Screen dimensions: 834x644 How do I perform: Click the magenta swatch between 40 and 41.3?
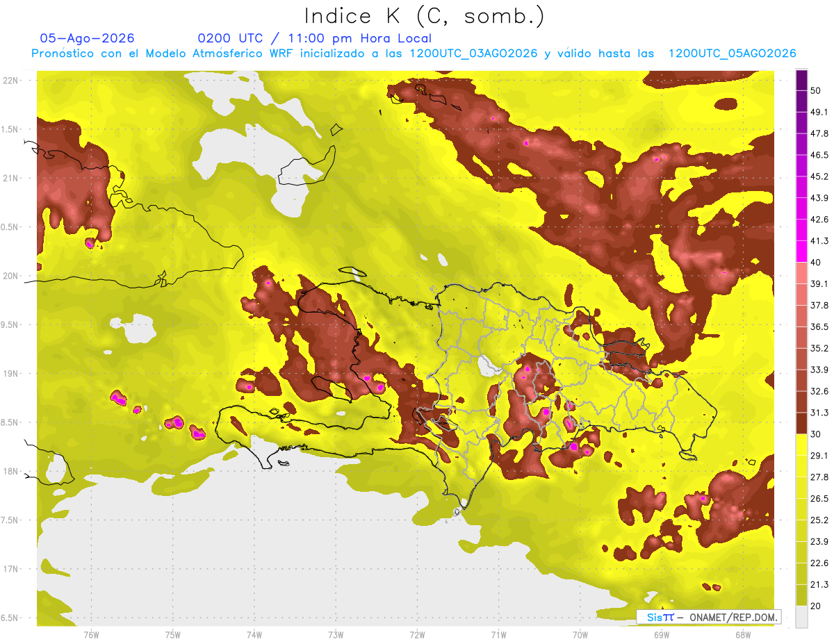[801, 251]
